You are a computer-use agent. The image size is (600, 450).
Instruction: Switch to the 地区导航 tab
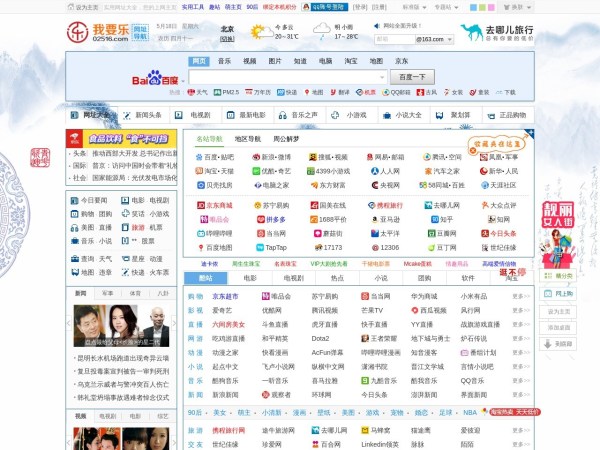click(248, 139)
